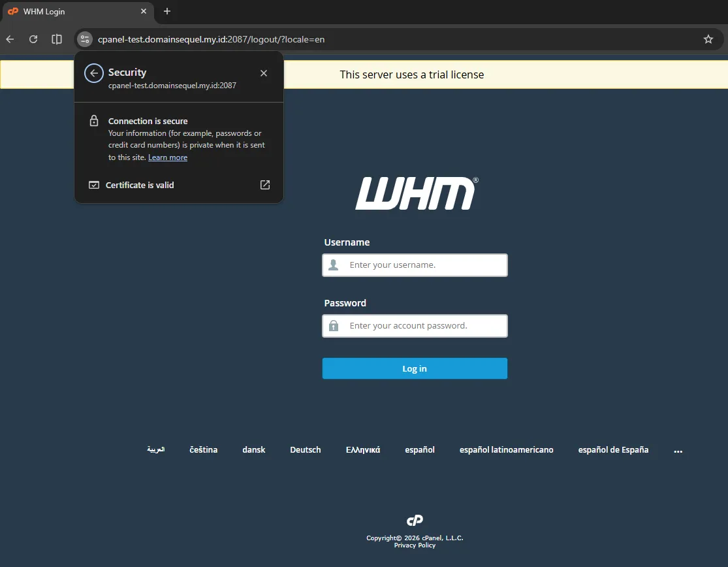Click the Username label

click(x=347, y=242)
